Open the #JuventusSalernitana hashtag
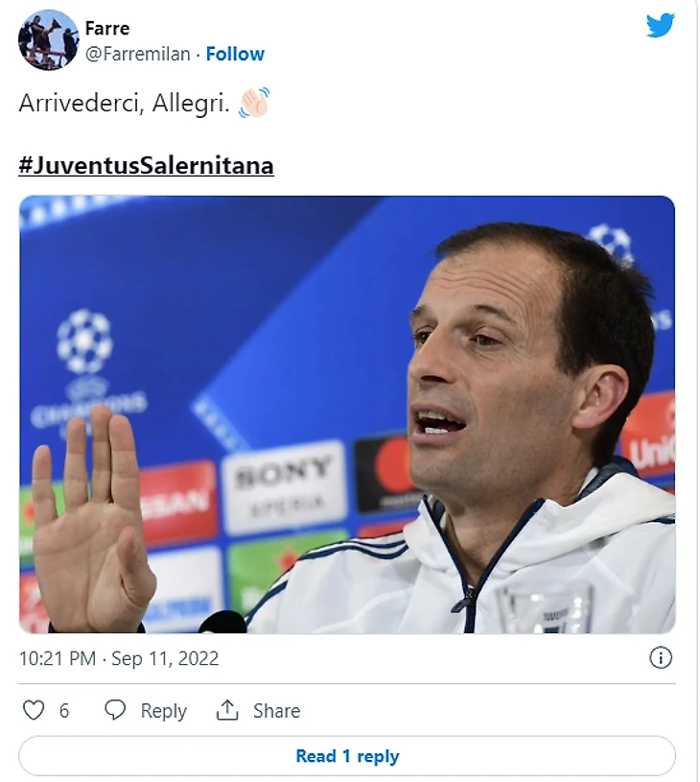This screenshot has height=782, width=700. (146, 165)
